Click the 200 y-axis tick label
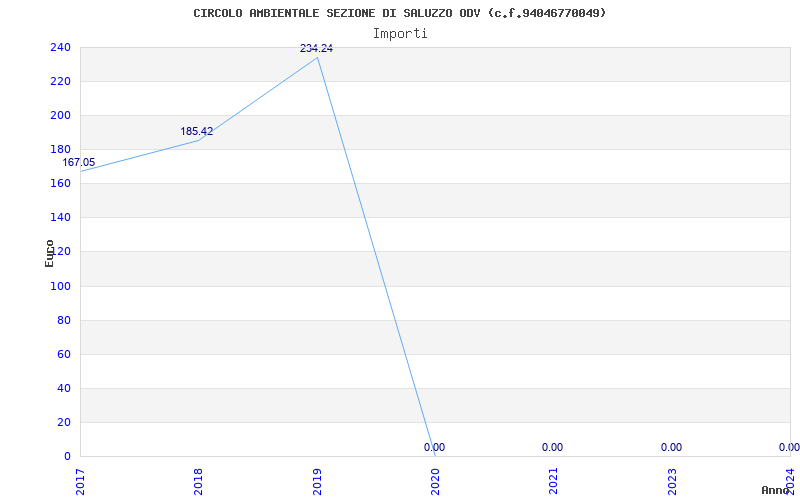The height and width of the screenshot is (500, 800). [60, 116]
